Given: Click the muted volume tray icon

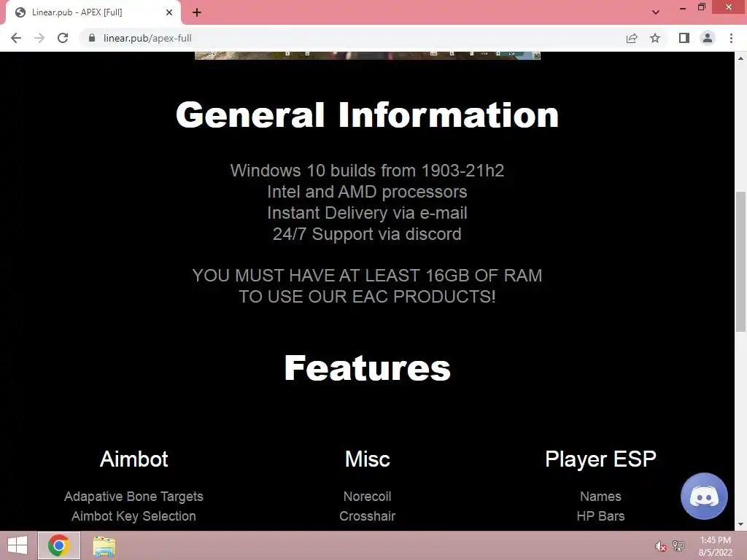Looking at the screenshot, I should 660,546.
